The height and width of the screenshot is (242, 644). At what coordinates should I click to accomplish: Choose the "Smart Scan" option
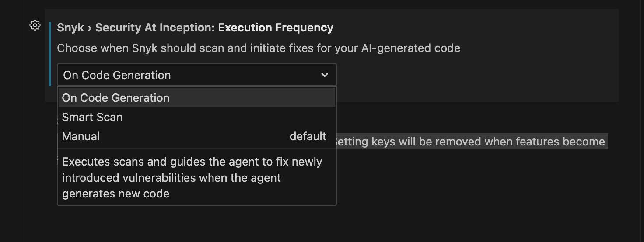coord(92,117)
